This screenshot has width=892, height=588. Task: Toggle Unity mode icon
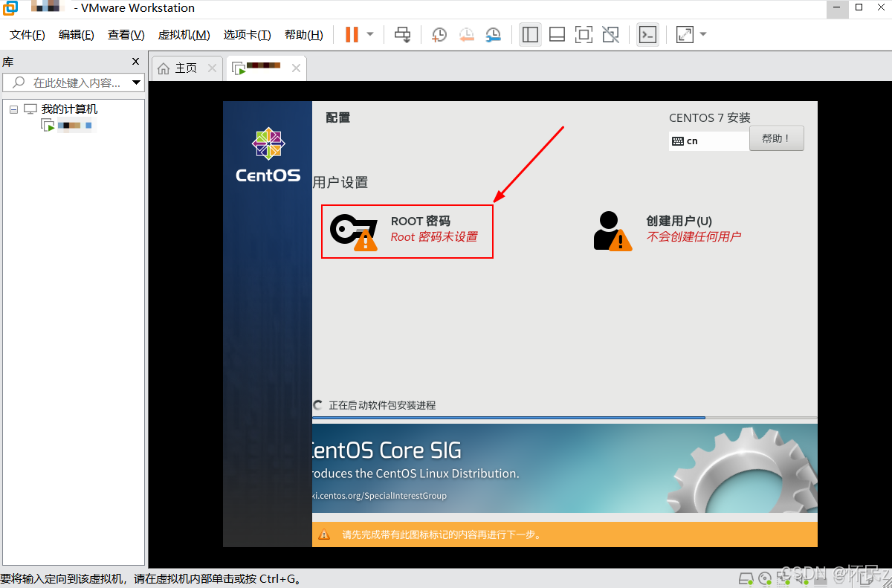(x=610, y=35)
